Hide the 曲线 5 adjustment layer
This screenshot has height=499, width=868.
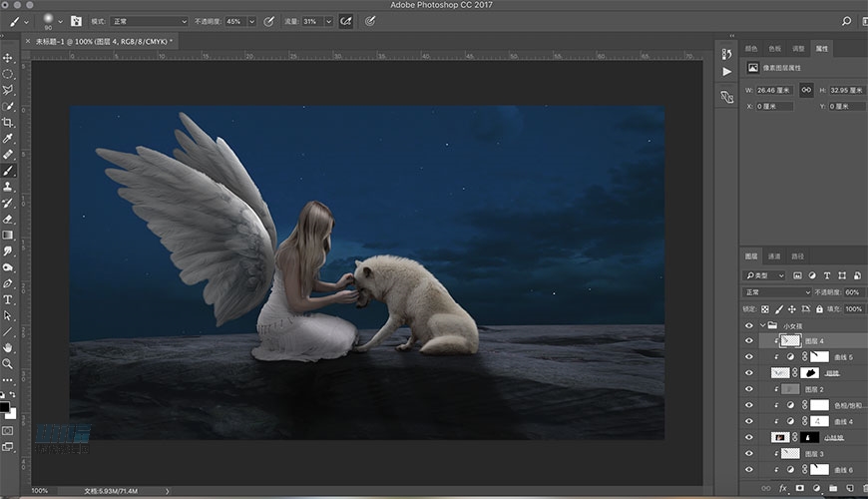[x=749, y=357]
